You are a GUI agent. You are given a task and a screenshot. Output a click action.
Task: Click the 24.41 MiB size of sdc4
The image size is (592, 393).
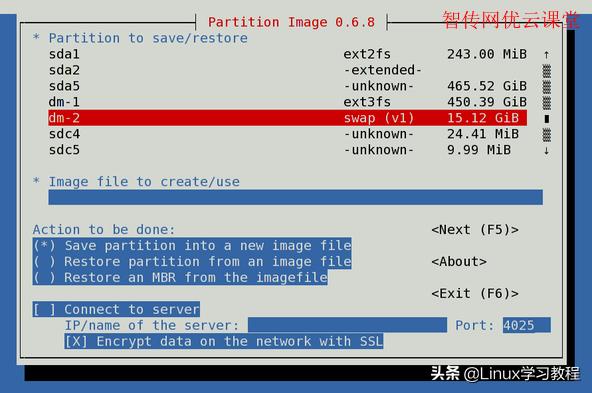click(483, 134)
